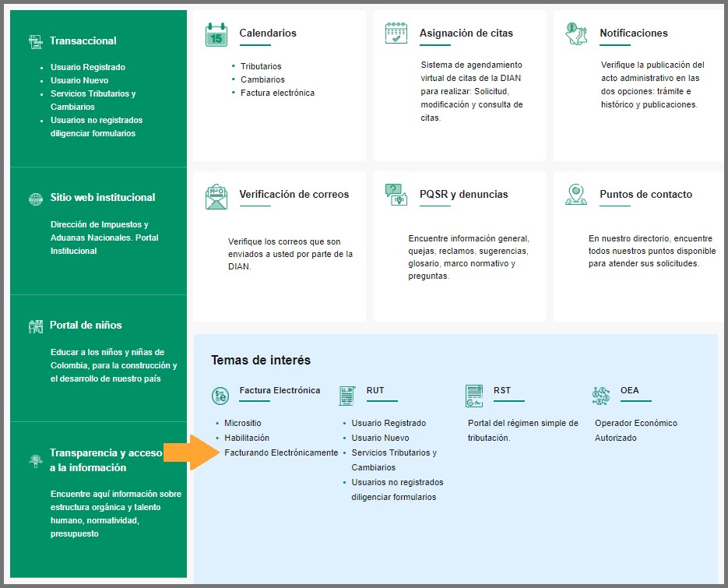Open the Tributarios calendar link

coord(261,66)
